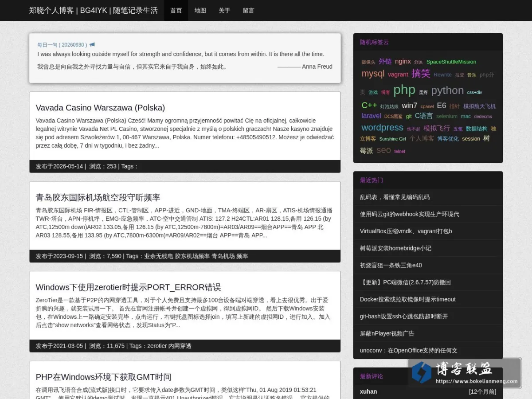Viewport: 532px width, 399px height.
Task: Open popular post 使用码云git的webhook实现生产环境代
Action: pyautogui.click(x=409, y=214)
